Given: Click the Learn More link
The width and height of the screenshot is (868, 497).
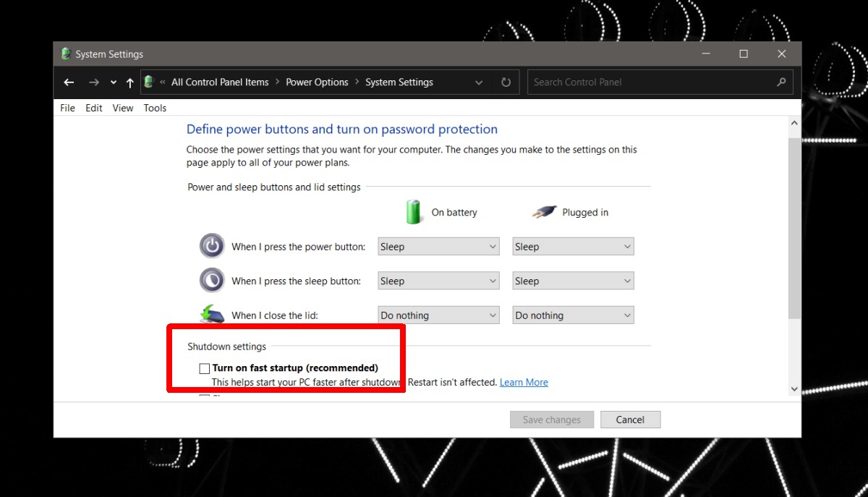Looking at the screenshot, I should tap(524, 382).
